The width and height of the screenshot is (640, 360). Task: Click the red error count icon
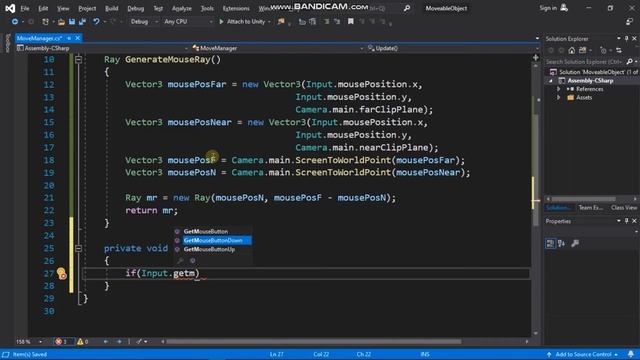[x=58, y=342]
